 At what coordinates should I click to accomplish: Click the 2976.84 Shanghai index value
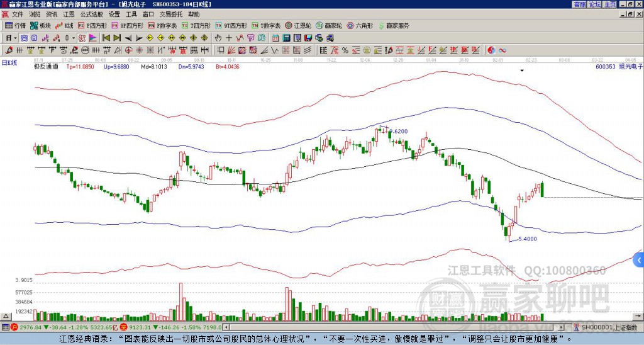[31, 327]
